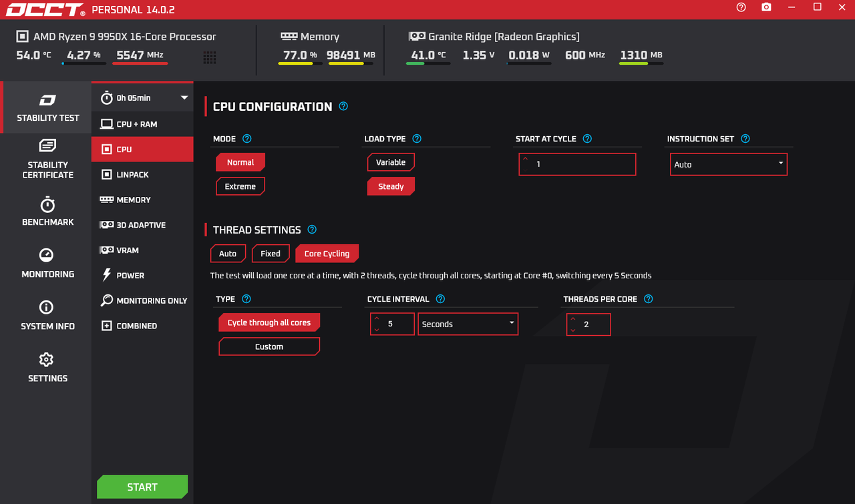Open the Stability Test section
This screenshot has width=855, height=504.
click(x=47, y=107)
